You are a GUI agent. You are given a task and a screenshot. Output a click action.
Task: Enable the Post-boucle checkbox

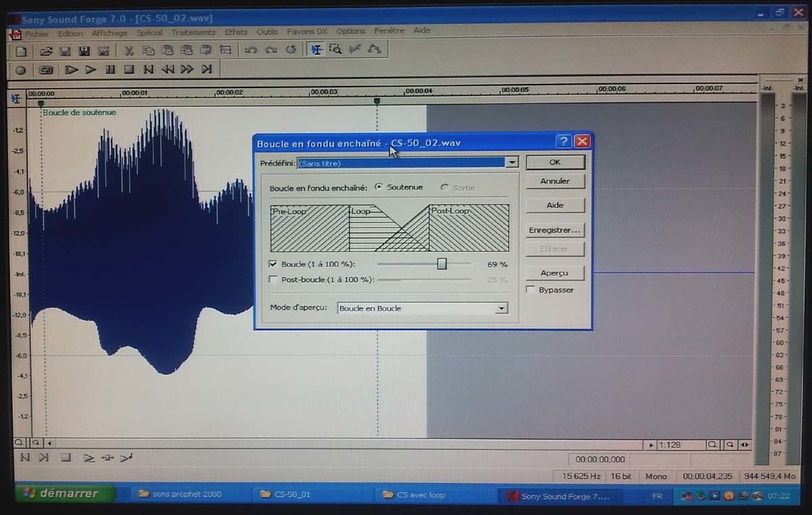pyautogui.click(x=273, y=279)
